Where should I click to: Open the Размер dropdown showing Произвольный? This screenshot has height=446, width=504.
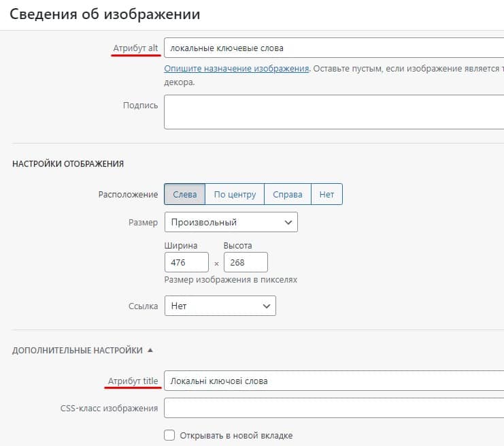pos(231,222)
